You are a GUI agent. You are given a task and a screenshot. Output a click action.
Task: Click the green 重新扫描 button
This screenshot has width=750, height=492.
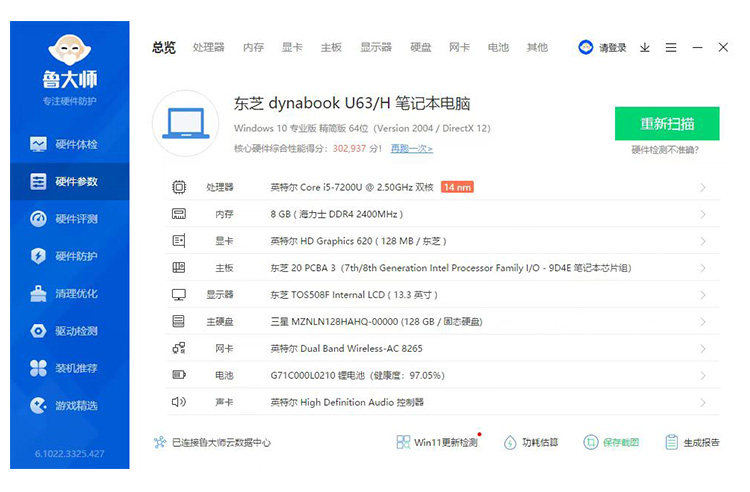click(667, 123)
